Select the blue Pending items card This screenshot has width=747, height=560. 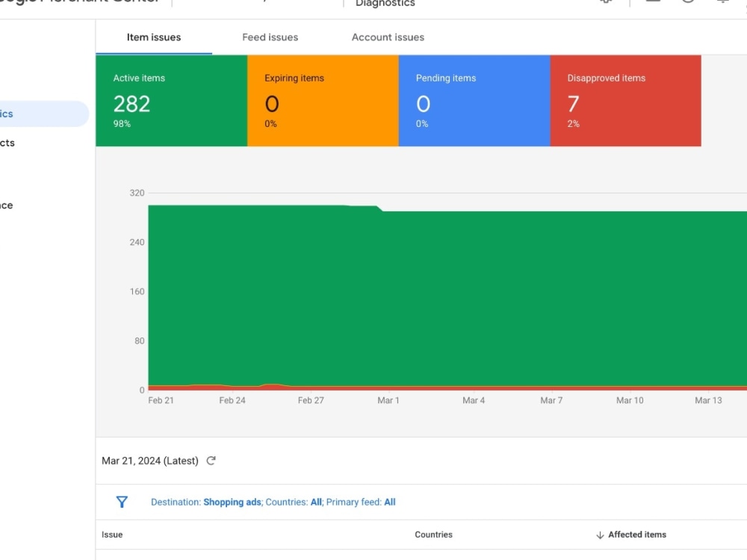(x=474, y=101)
